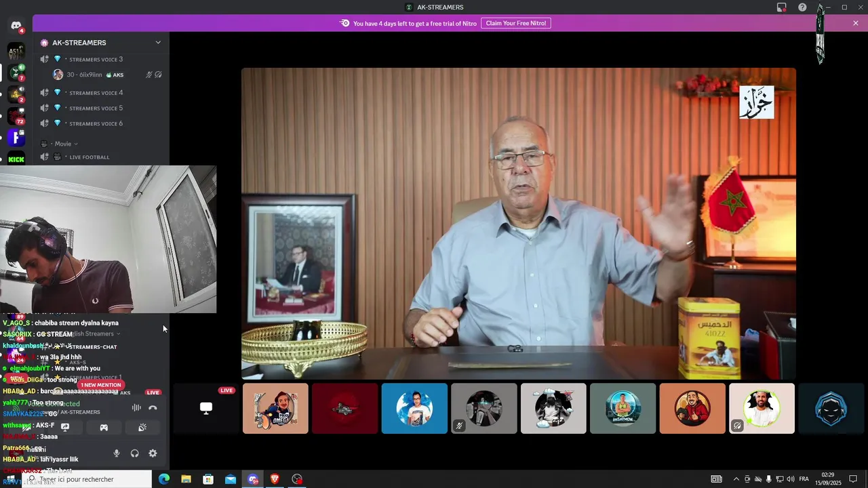This screenshot has height=488, width=868.
Task: Toggle headphones deafen
Action: [x=134, y=453]
